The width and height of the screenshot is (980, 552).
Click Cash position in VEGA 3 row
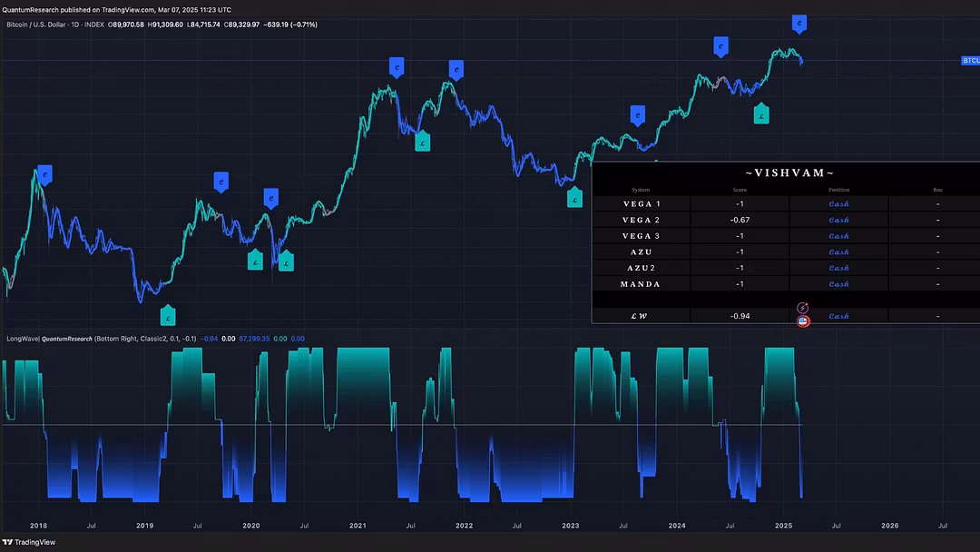click(x=838, y=236)
